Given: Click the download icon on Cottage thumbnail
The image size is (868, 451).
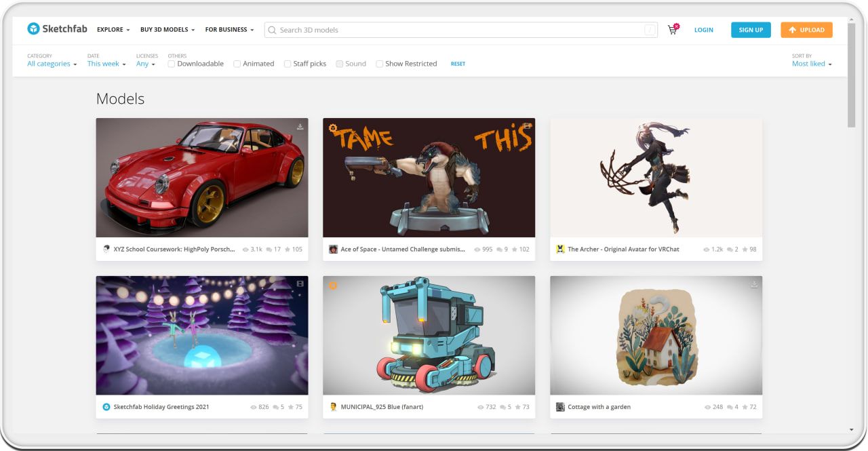Looking at the screenshot, I should coord(754,285).
